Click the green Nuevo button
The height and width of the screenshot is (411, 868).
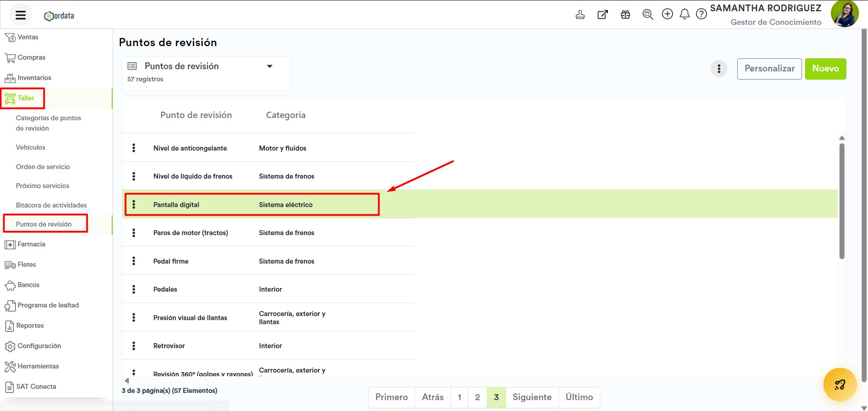coord(825,69)
